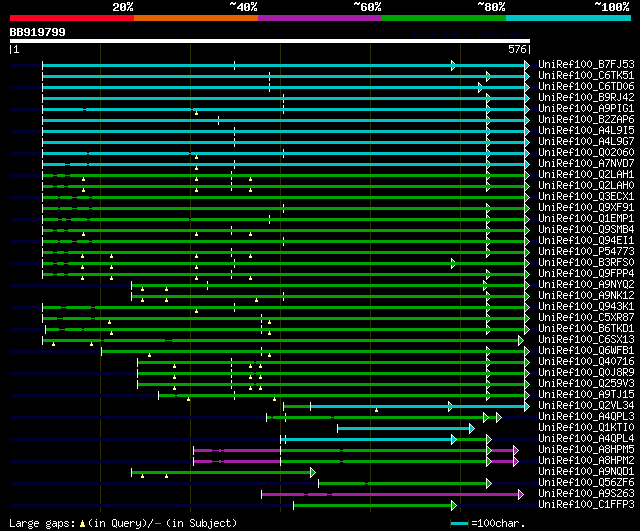
Task: Open the UniRef100_P54773 entry
Action: (586, 251)
